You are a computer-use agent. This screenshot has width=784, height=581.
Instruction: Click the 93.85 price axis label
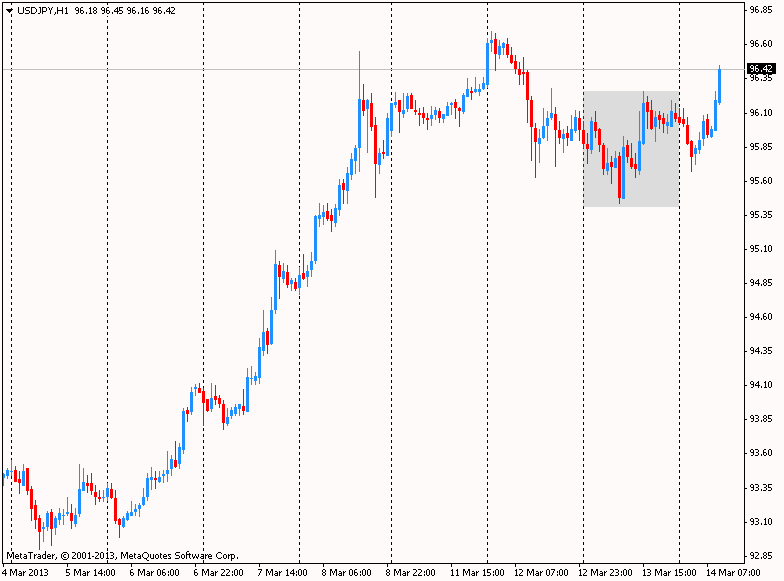760,418
